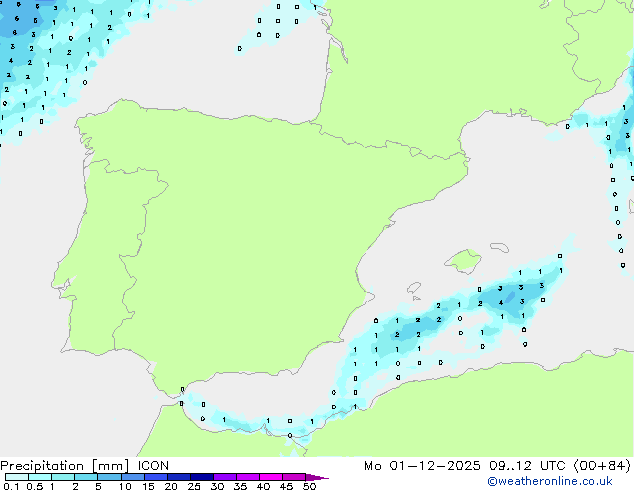
Task: Click the '35' legend scale label
Action: pos(240,486)
